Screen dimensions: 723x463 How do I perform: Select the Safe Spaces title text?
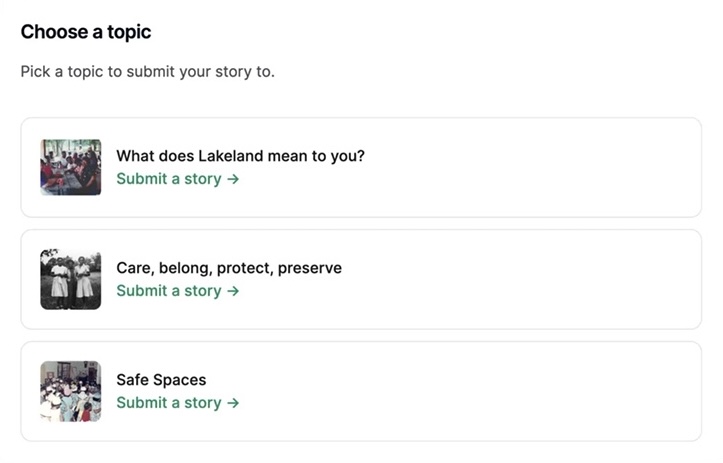point(161,380)
